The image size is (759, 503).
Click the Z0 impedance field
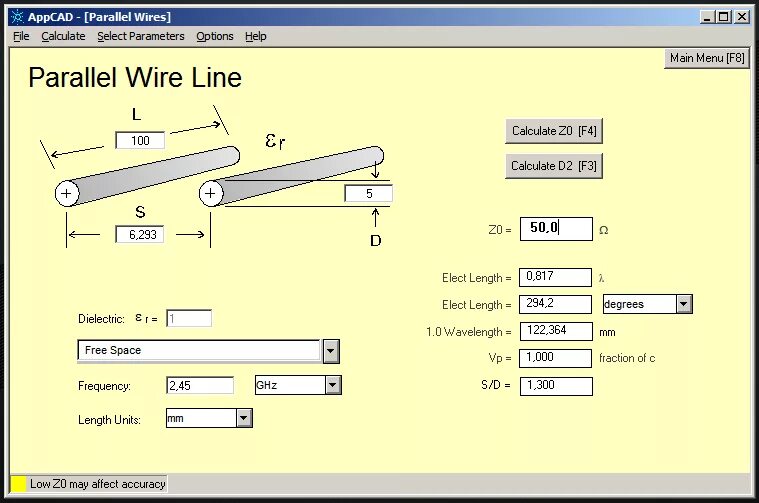coord(556,229)
